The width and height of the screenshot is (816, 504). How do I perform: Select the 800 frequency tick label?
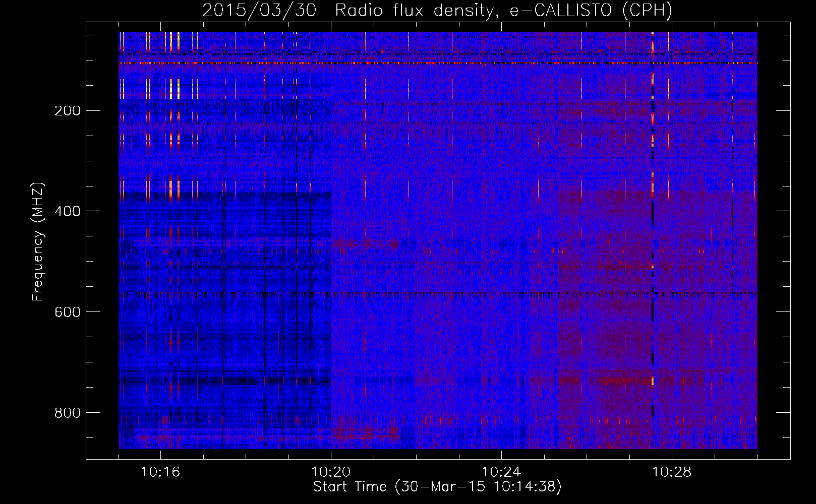click(x=68, y=413)
